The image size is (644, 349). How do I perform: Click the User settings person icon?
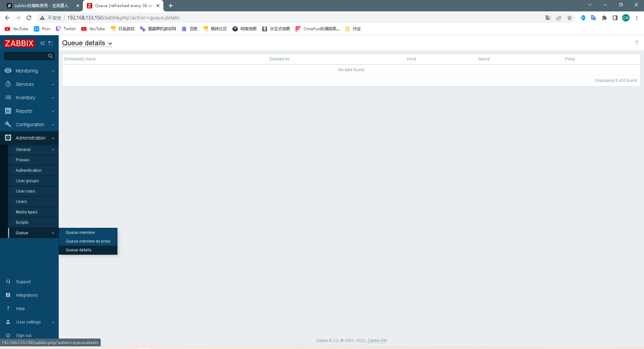point(8,322)
